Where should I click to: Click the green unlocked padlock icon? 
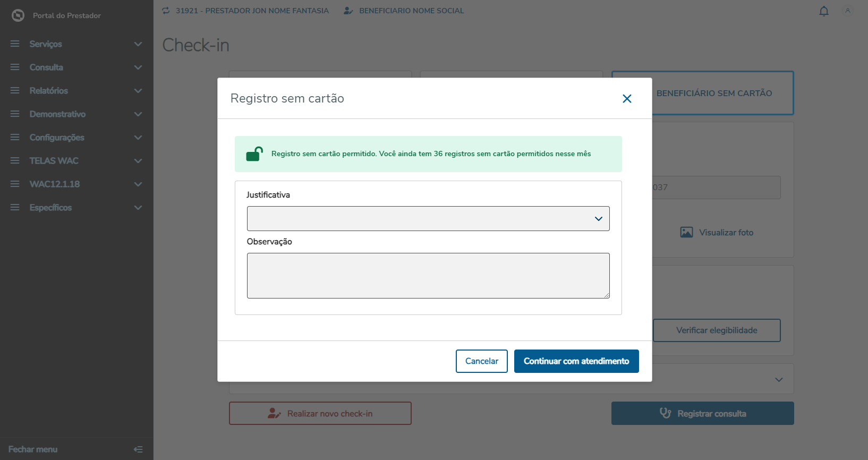(254, 154)
